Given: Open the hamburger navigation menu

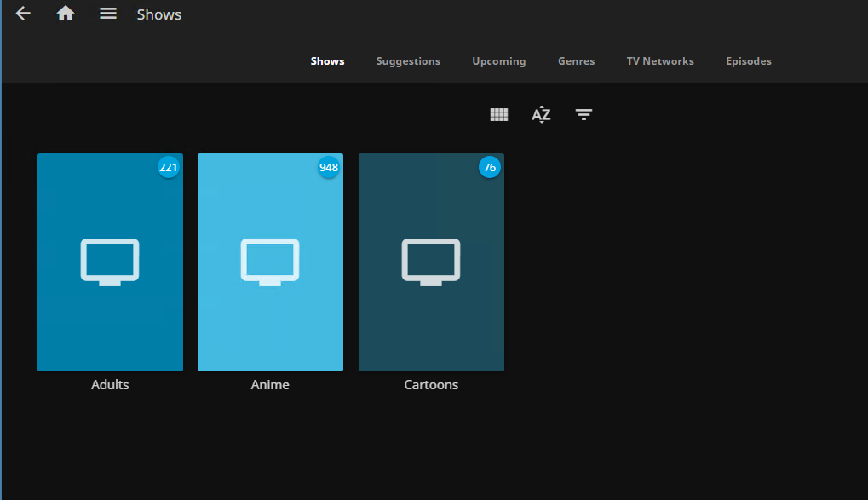Looking at the screenshot, I should [108, 14].
